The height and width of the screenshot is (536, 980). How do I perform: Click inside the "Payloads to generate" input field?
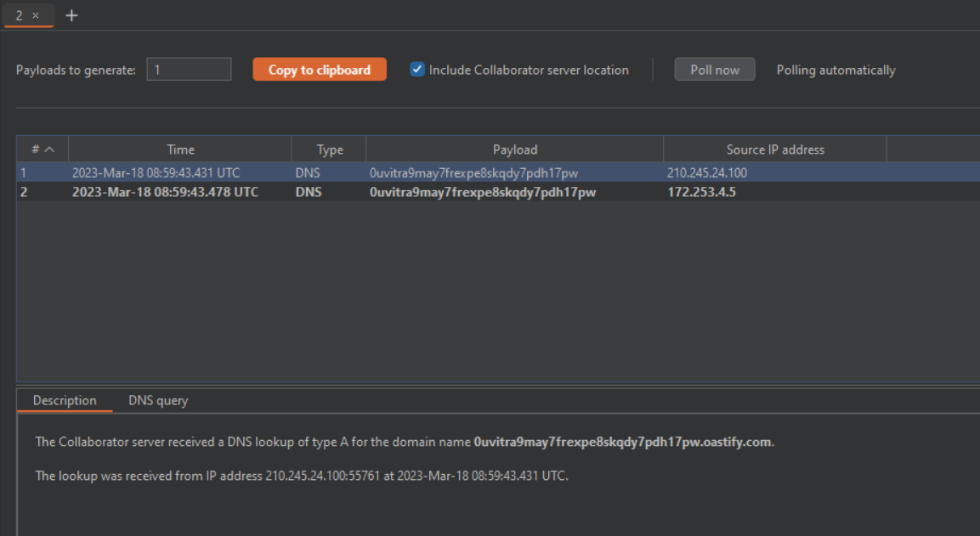point(189,69)
